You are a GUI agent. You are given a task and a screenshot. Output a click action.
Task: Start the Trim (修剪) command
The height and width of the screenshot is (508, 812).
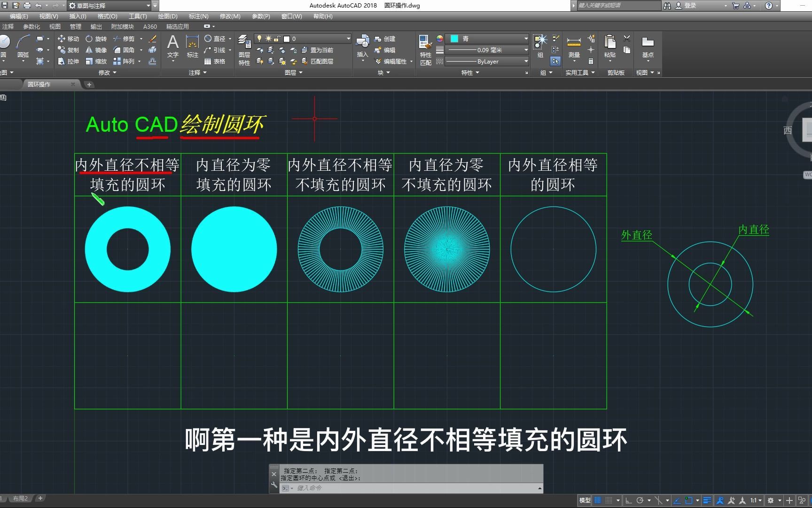125,39
